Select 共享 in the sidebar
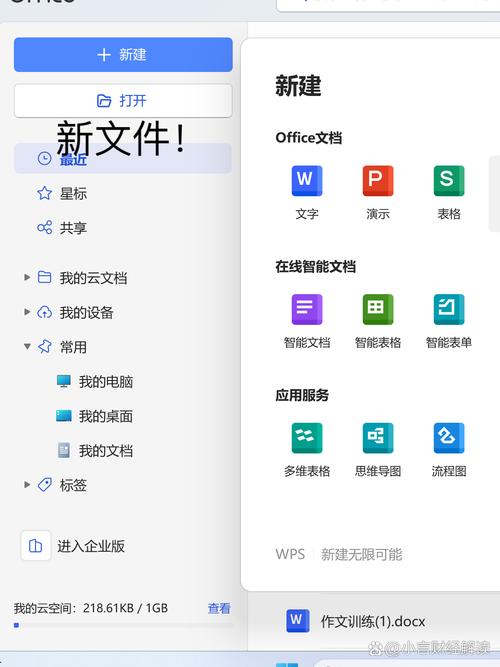Viewport: 500px width, 667px height. [x=73, y=228]
